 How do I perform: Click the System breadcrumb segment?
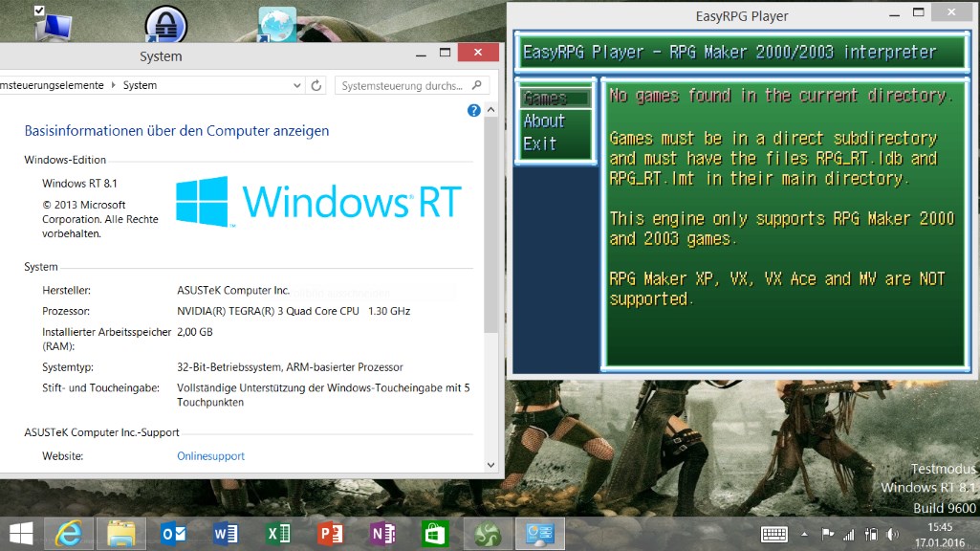(x=140, y=85)
